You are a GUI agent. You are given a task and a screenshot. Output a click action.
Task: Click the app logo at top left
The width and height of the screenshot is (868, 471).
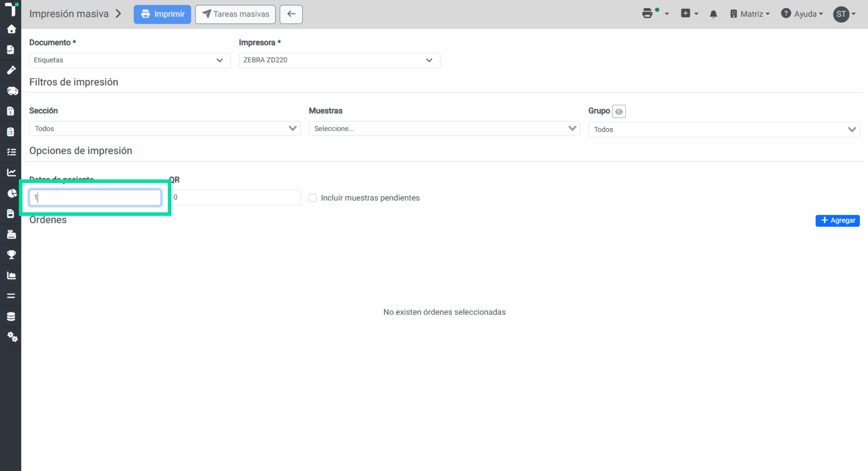(12, 9)
